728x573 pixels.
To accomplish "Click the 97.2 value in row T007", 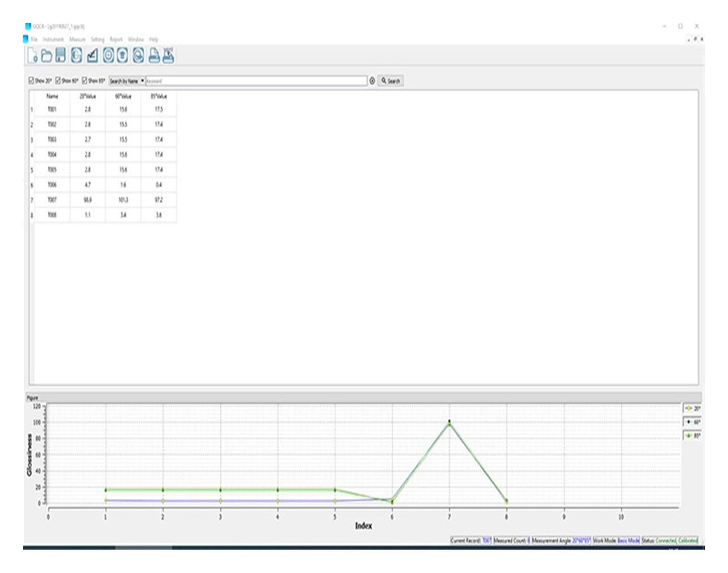I will 159,200.
